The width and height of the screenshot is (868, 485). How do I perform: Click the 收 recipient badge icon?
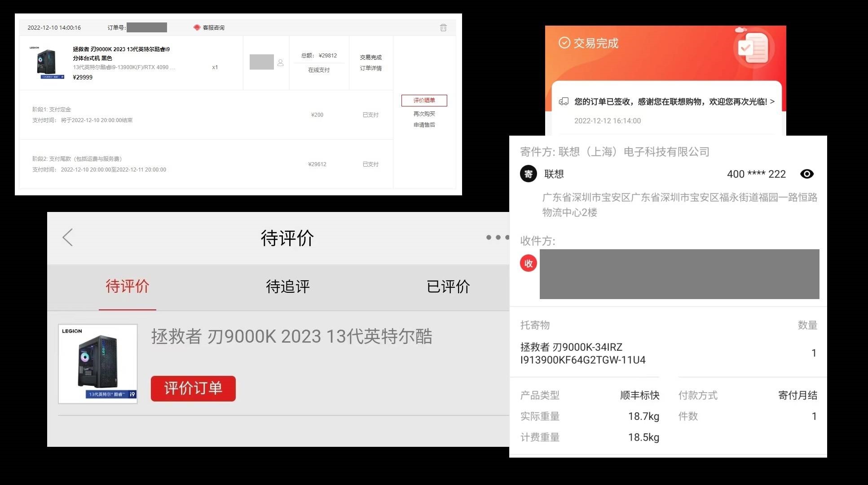pos(528,263)
